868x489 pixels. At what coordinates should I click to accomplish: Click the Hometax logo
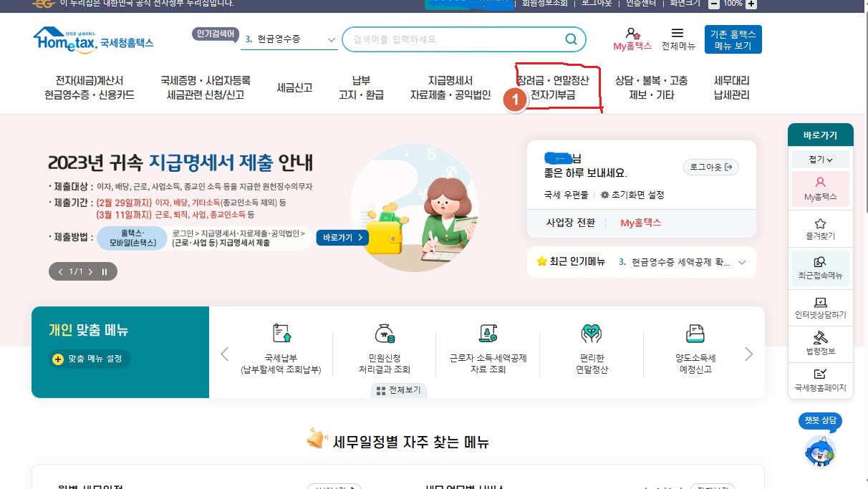click(x=93, y=39)
